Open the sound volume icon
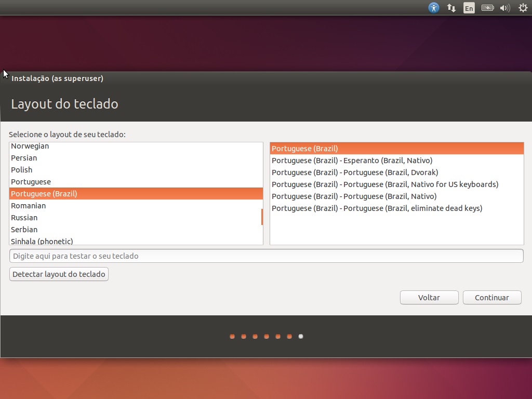 point(505,8)
